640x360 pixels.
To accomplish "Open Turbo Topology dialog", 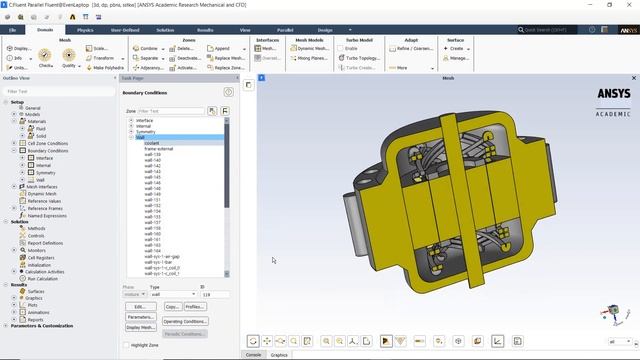I will (x=359, y=58).
